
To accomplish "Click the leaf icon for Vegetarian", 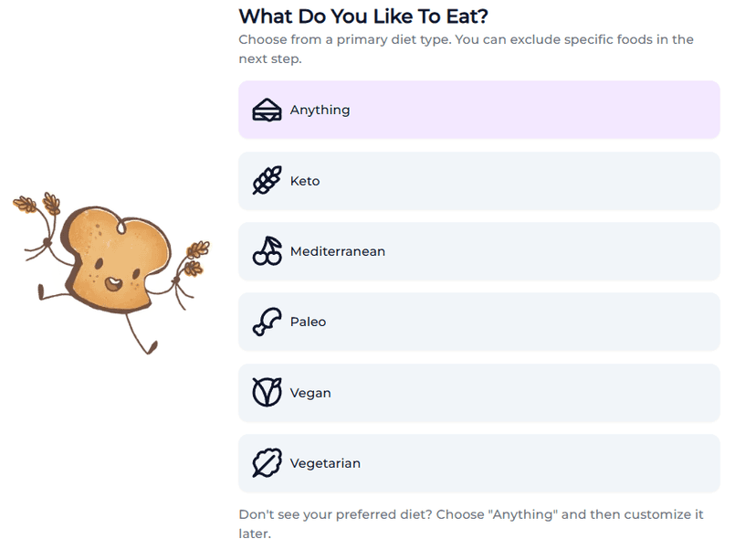I will point(267,463).
